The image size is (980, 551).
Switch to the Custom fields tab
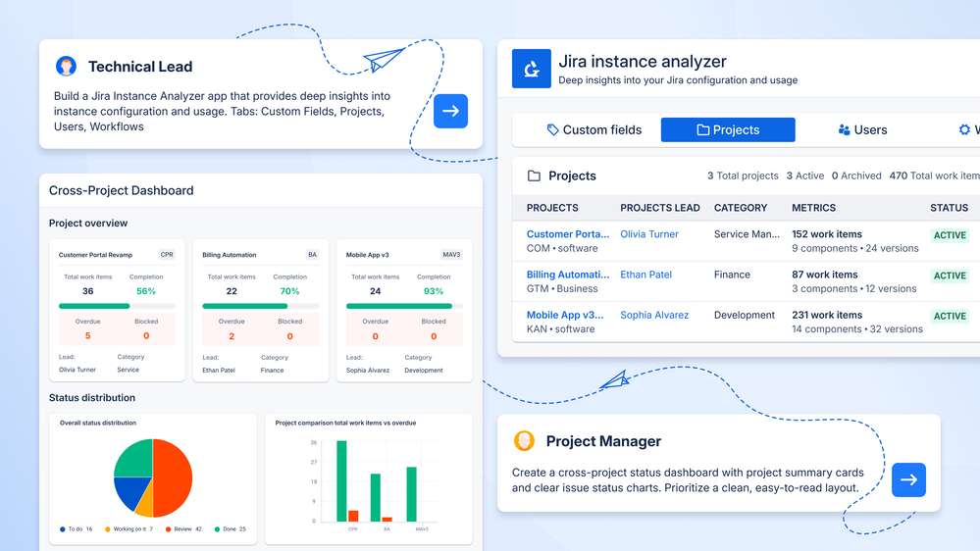pyautogui.click(x=594, y=130)
